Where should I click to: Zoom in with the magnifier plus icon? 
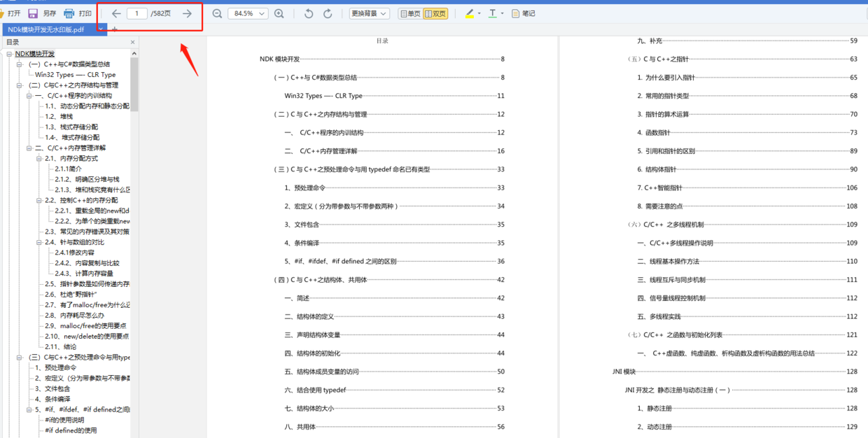pos(279,13)
